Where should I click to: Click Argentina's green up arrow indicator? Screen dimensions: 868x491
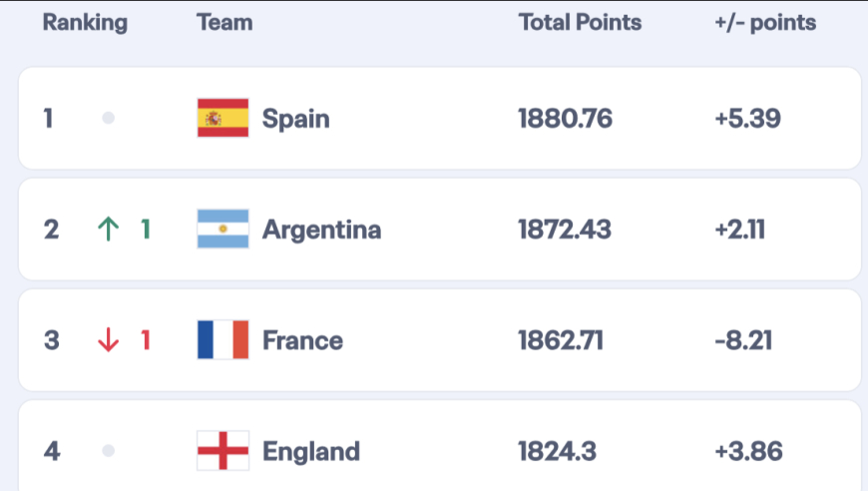tap(107, 230)
